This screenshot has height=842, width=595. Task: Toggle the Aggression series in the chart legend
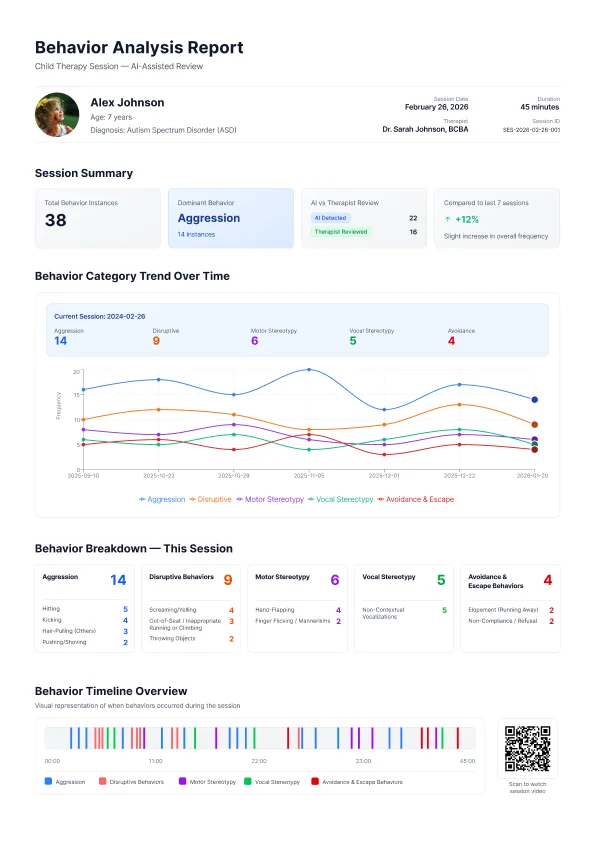[162, 499]
